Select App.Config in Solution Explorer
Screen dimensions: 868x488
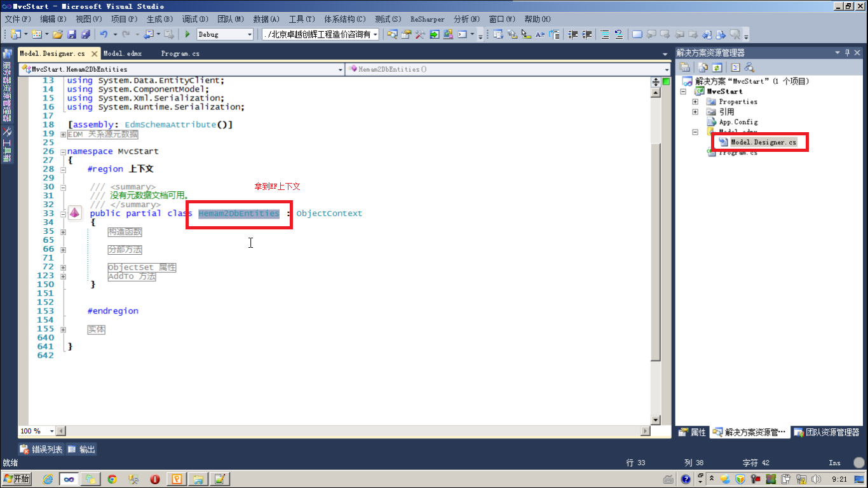[738, 122]
